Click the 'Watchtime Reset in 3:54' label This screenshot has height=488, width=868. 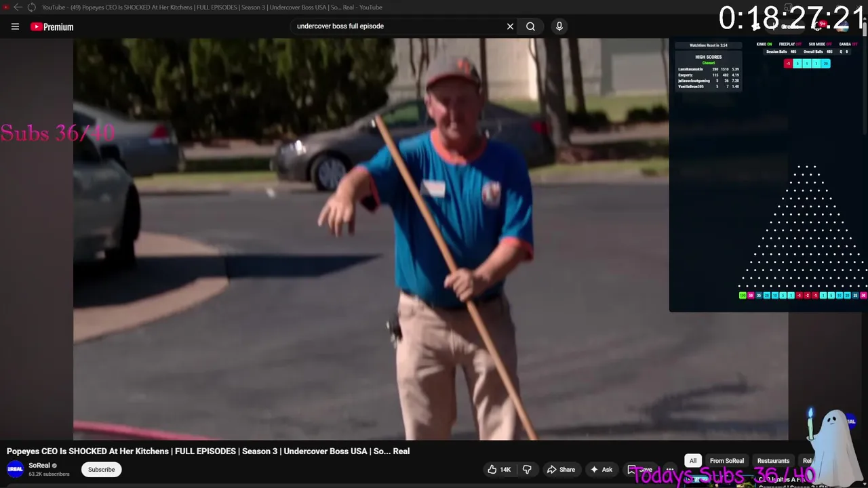(709, 45)
